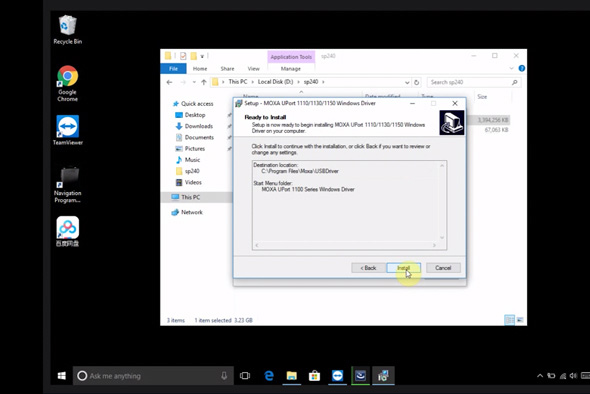Click the Ask me anything search box
590x394 pixels.
click(153, 376)
